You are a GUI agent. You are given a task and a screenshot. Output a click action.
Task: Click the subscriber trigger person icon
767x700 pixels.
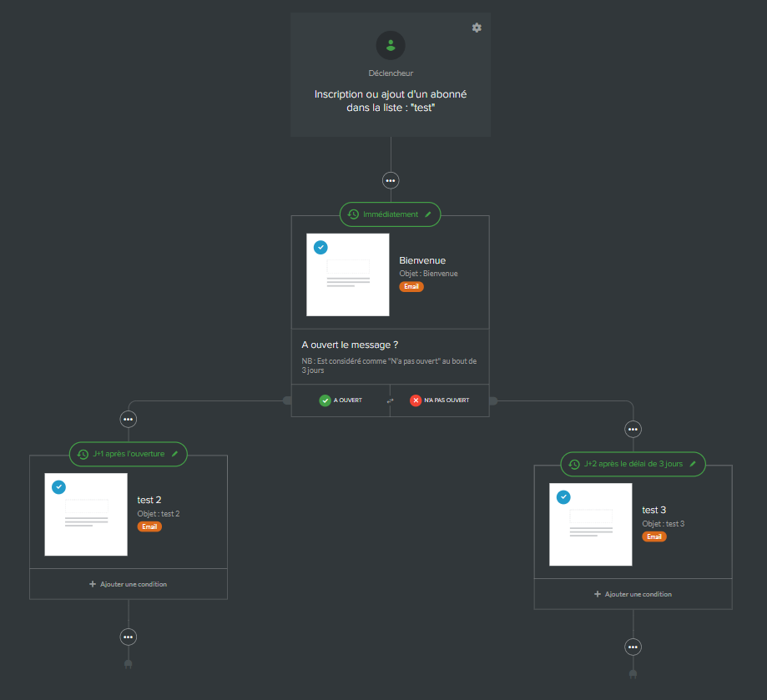coord(391,46)
